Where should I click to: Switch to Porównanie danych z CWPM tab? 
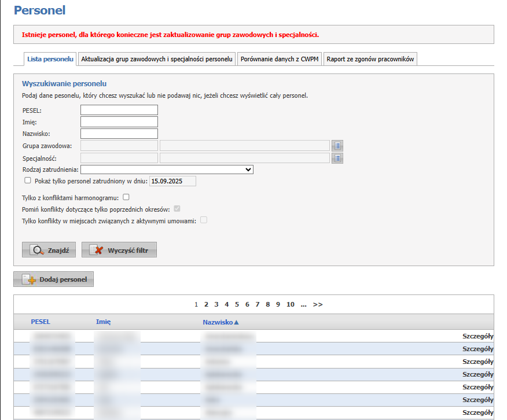[x=279, y=58]
